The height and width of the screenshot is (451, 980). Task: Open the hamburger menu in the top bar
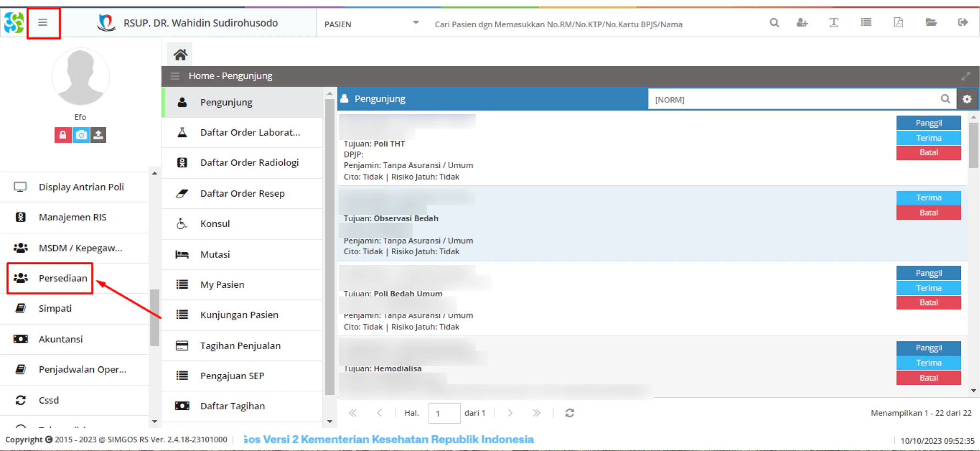coord(43,23)
